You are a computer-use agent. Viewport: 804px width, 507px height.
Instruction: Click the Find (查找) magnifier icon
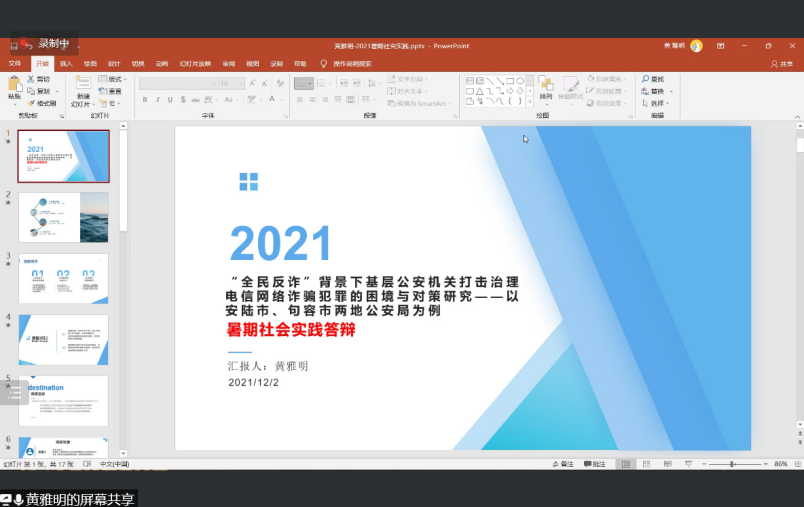click(x=646, y=79)
